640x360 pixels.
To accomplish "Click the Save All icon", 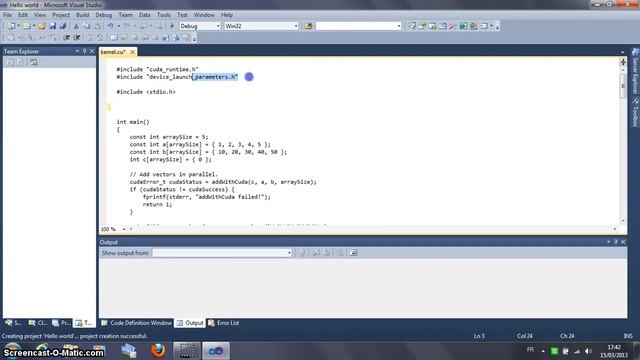I will [62, 26].
